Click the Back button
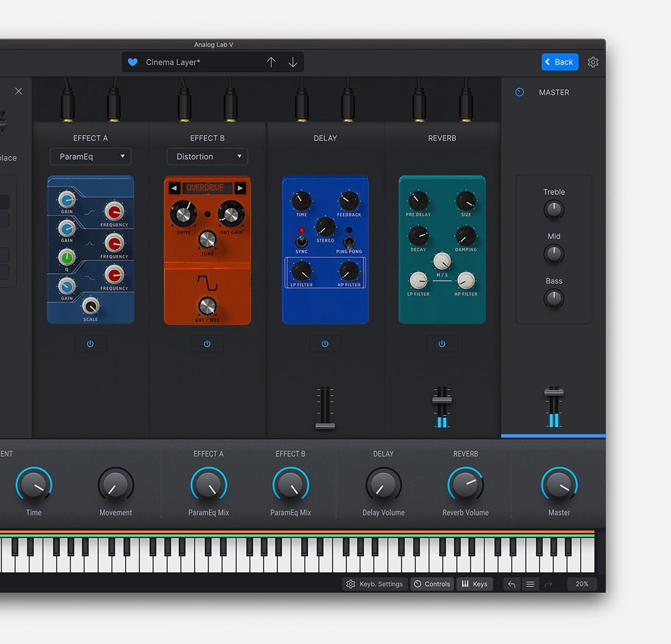671x644 pixels. 560,62
